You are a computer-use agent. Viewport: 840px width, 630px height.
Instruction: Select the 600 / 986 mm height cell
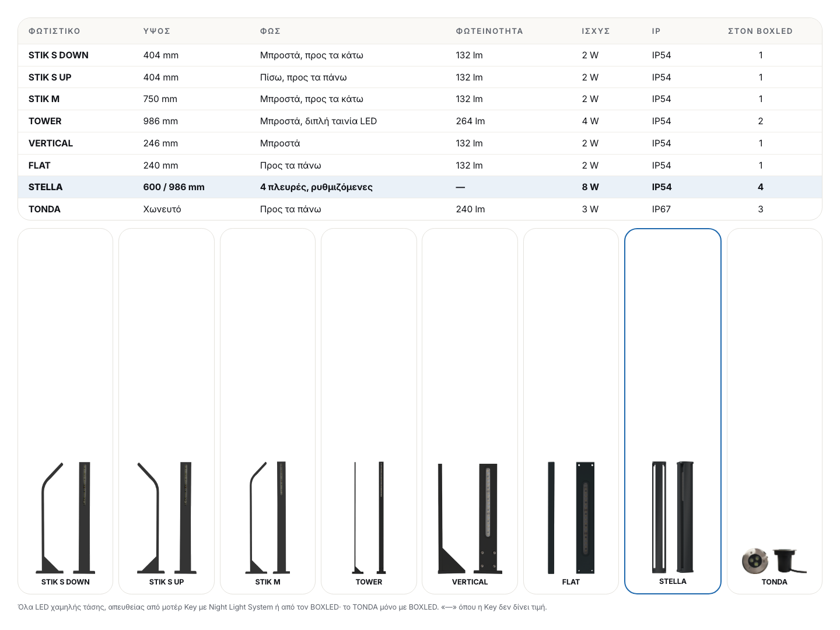[x=174, y=187]
